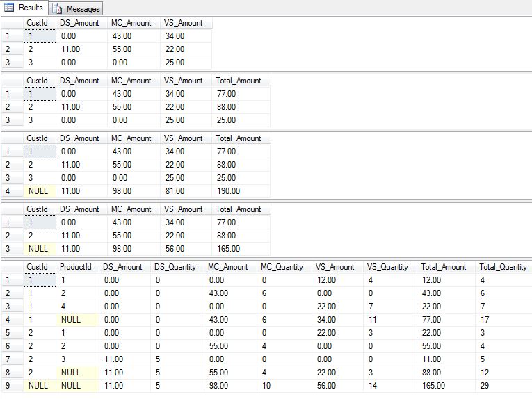Select the NULL CustId in the fourth grid
Viewport: 532px width, 399px height.
click(x=40, y=248)
